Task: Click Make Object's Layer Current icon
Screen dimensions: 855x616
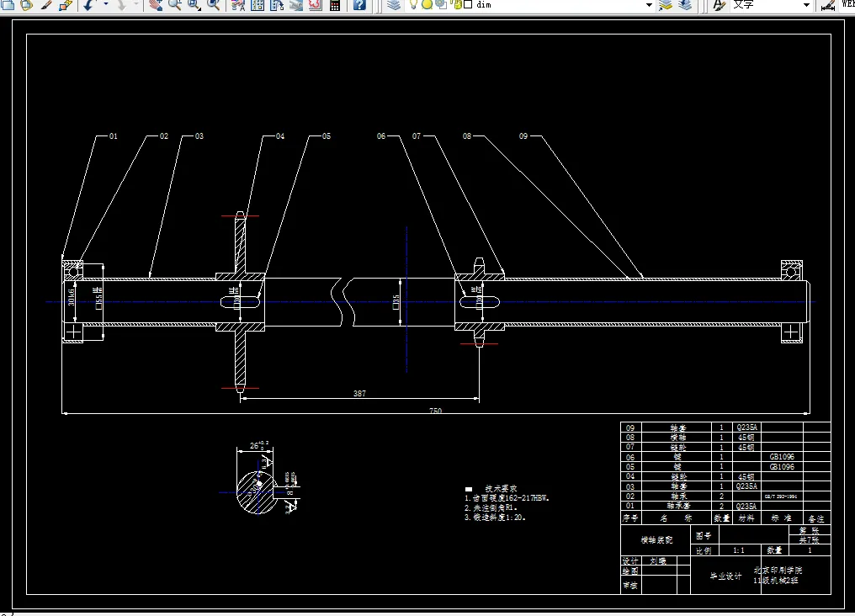Action: [666, 5]
